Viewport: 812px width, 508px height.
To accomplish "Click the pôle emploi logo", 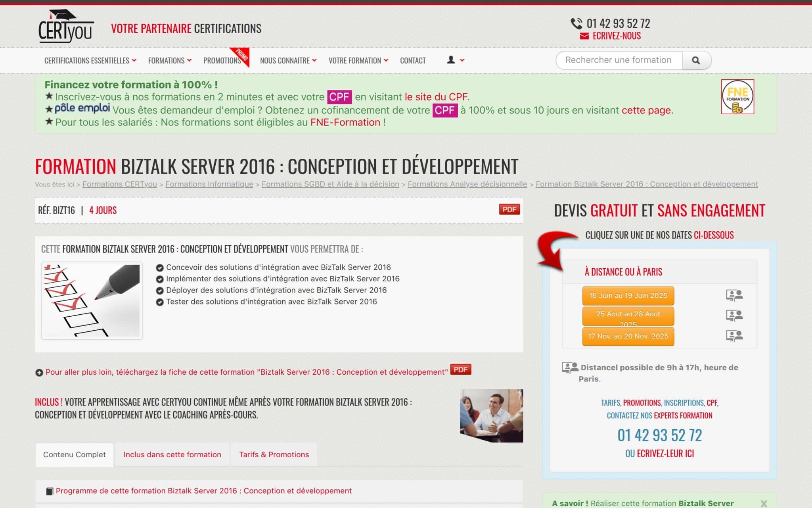I will click(x=82, y=108).
